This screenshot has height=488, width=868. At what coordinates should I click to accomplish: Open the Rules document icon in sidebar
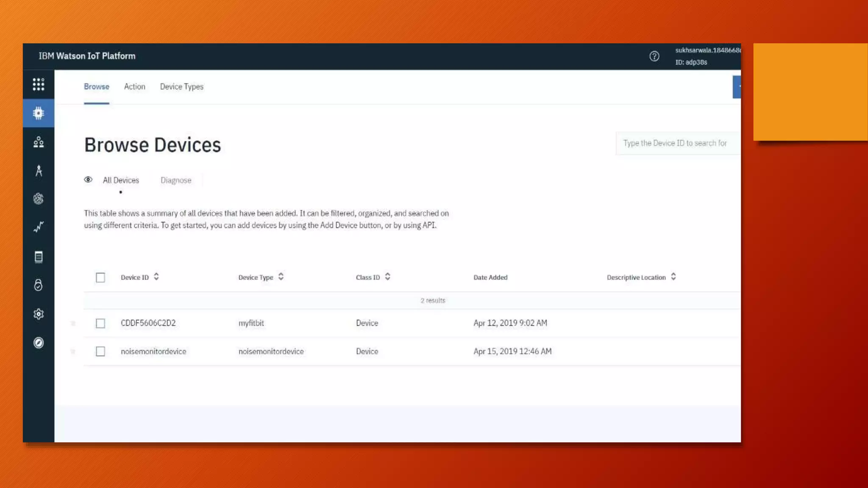(x=39, y=257)
